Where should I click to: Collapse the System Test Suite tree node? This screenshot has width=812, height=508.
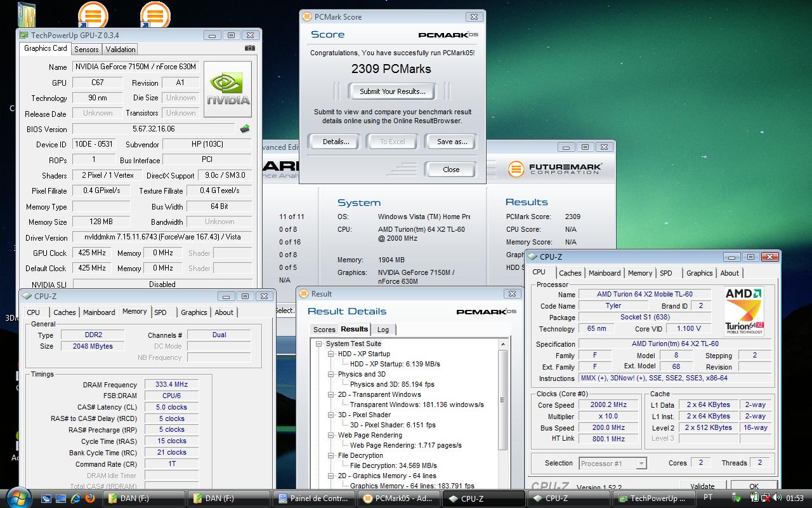(319, 344)
